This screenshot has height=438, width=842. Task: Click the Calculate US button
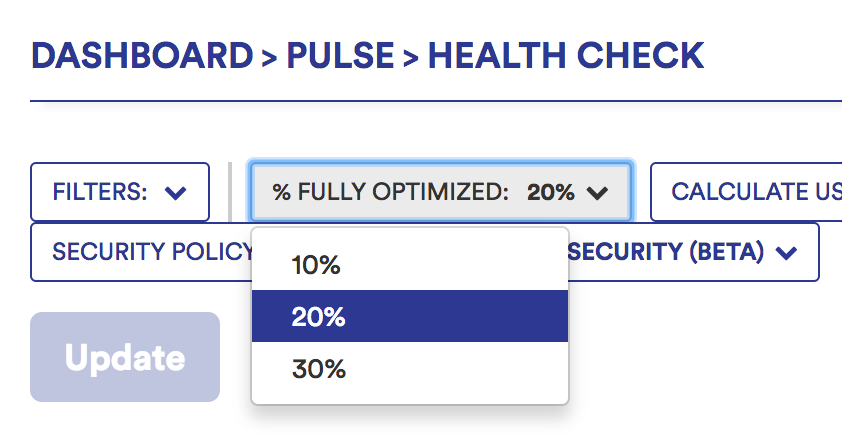pos(750,192)
